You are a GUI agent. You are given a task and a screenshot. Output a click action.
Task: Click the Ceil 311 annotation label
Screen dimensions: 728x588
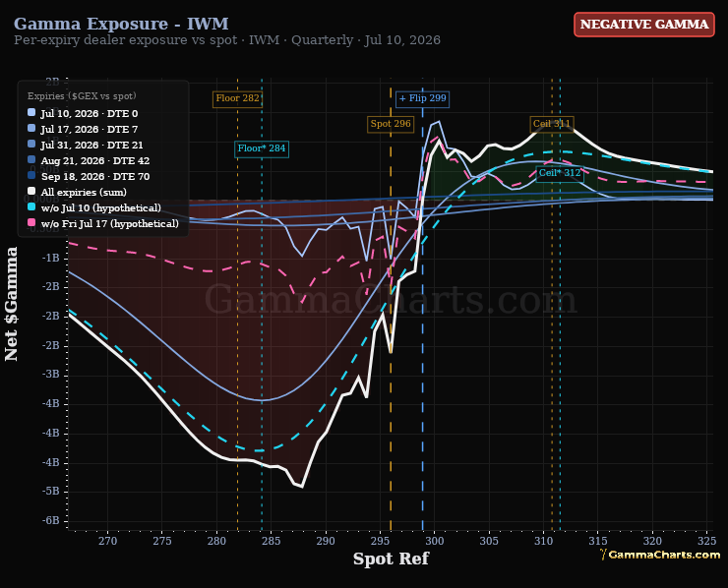[552, 124]
